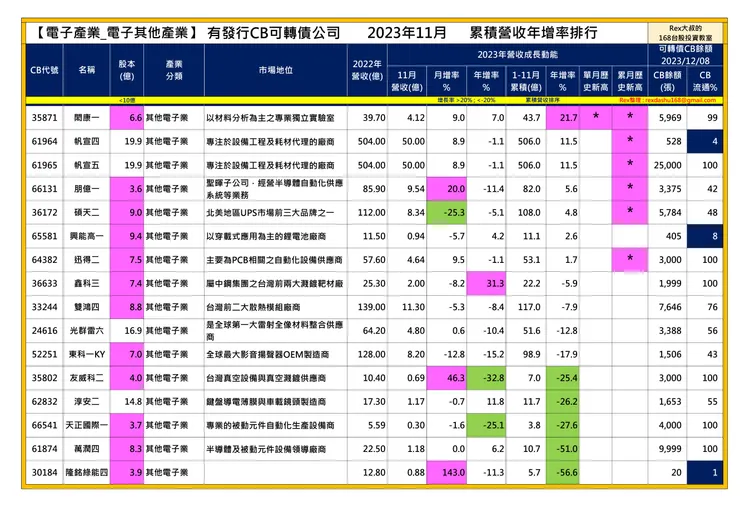Click the CB流通% column header
The image size is (740, 523).
(x=705, y=81)
